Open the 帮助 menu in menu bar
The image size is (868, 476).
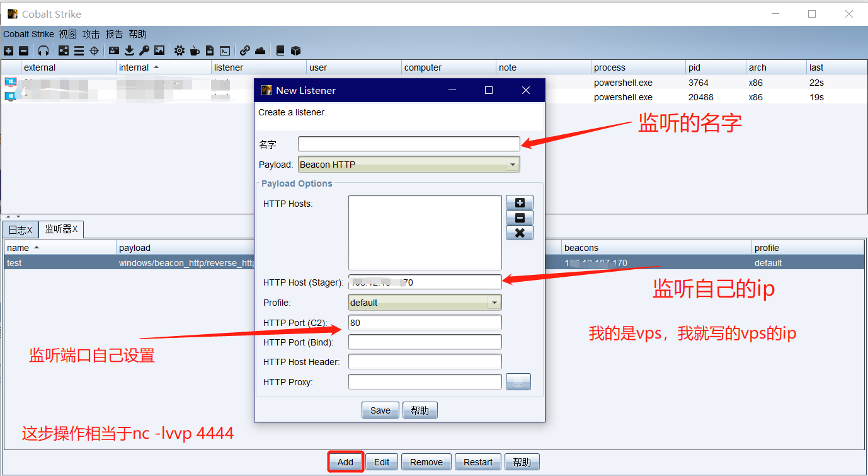(137, 34)
